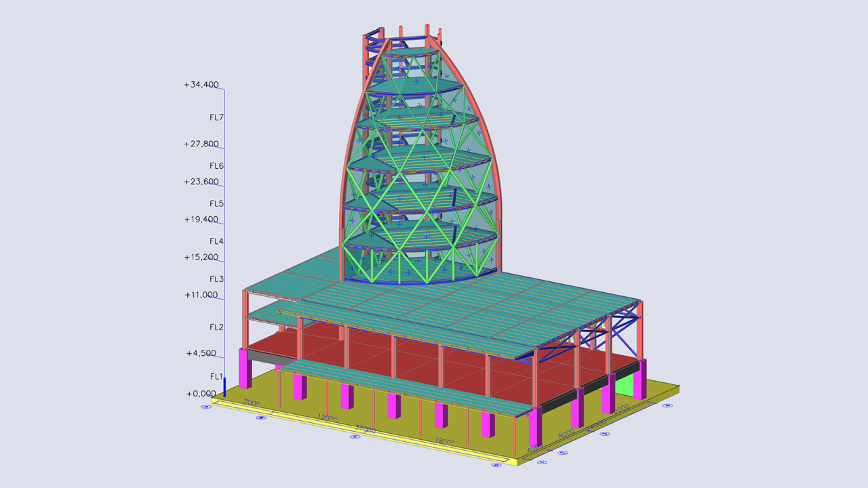This screenshot has height=488, width=868.
Task: Select the FL6 floor level label
Action: point(216,166)
